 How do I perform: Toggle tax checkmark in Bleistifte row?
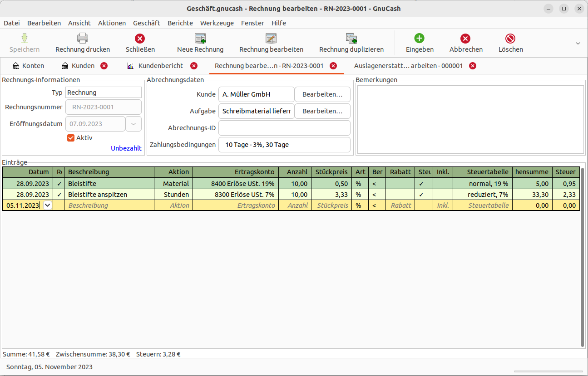point(421,184)
